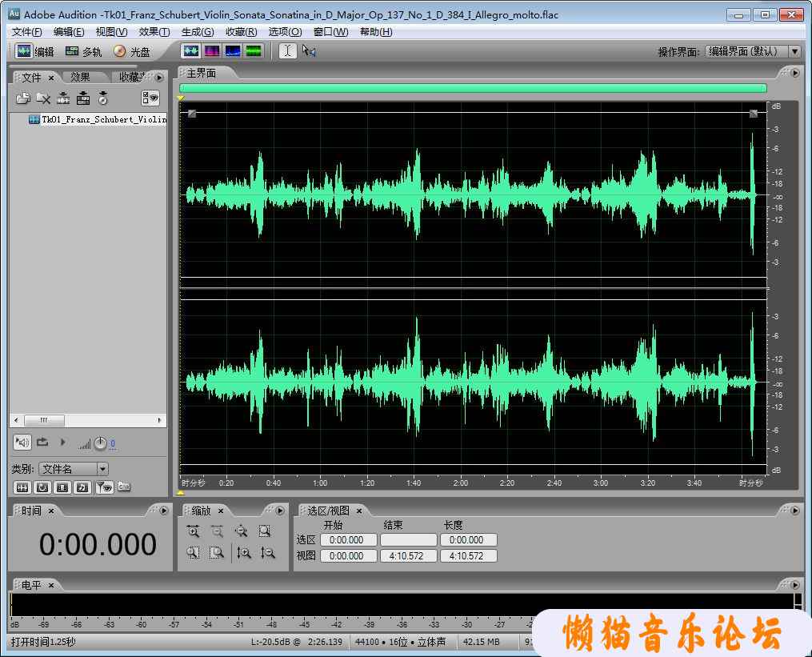Select the Tk01_Franz_Schubert_Violin file in list
812x657 pixels.
click(x=98, y=120)
